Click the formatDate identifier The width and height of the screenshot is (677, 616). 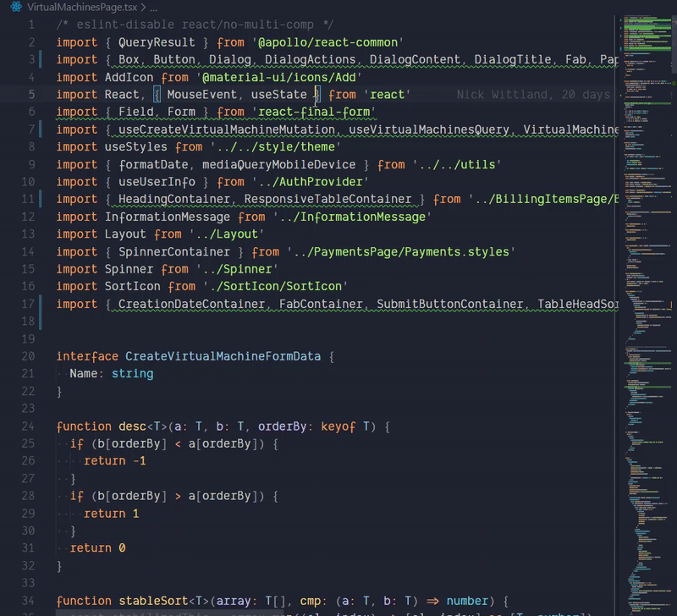[x=153, y=164]
